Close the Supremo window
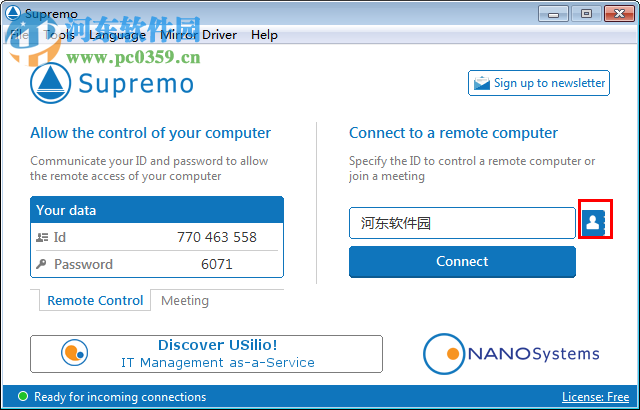This screenshot has width=640, height=410. [619, 14]
